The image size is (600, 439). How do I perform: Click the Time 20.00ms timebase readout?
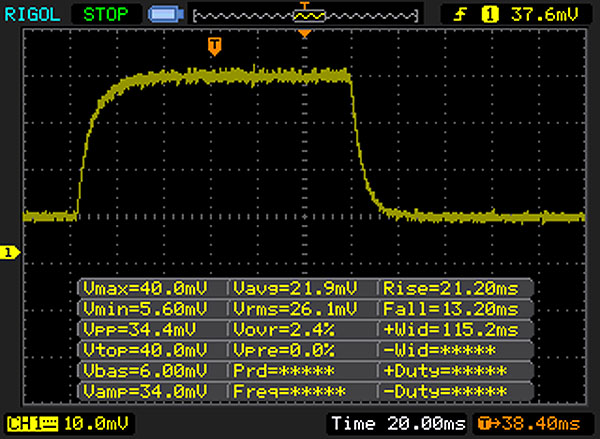(398, 424)
